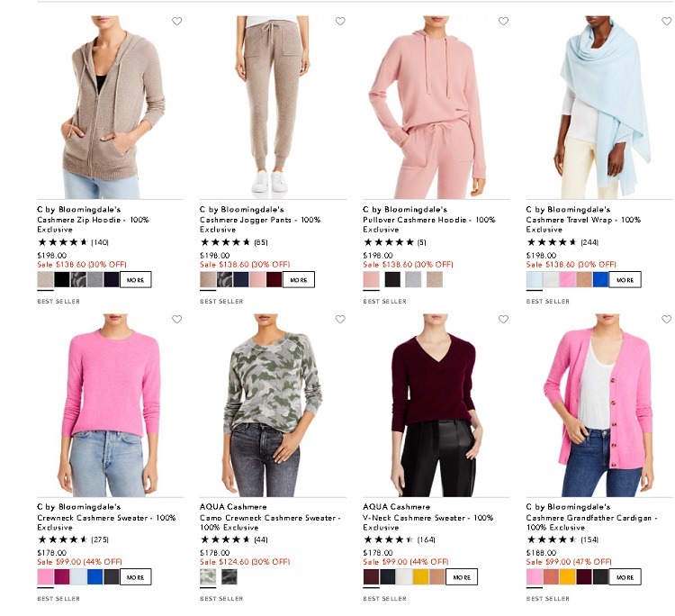675x616 pixels.
Task: Choose yellow swatch on V-Neck Cashmere Sweater
Action: [421, 577]
